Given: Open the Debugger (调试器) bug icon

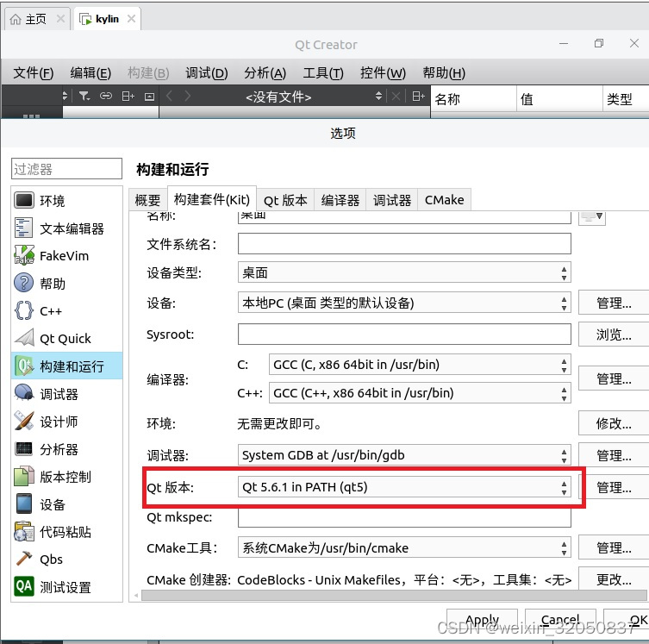Looking at the screenshot, I should click(x=24, y=393).
